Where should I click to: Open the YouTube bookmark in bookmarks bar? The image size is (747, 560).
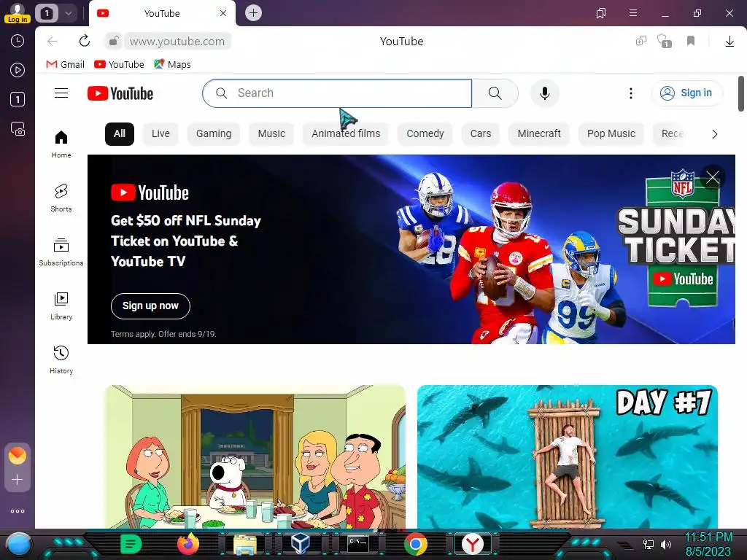pyautogui.click(x=119, y=64)
